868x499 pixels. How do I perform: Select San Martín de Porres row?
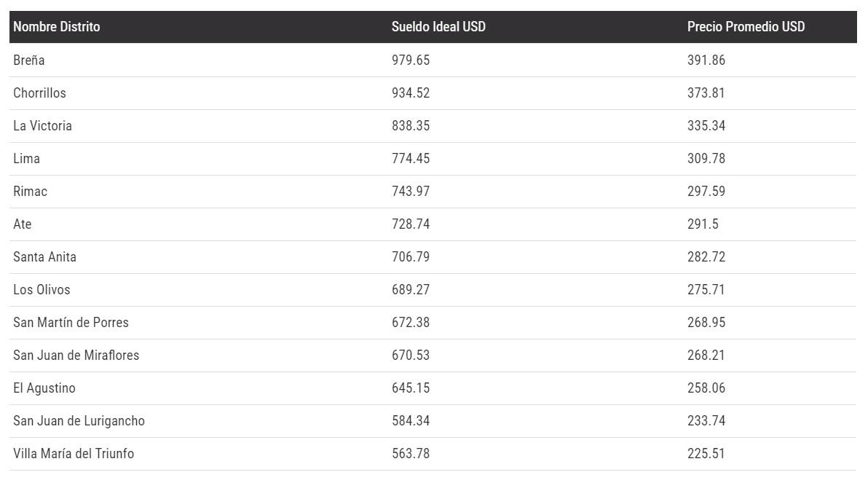pos(71,323)
